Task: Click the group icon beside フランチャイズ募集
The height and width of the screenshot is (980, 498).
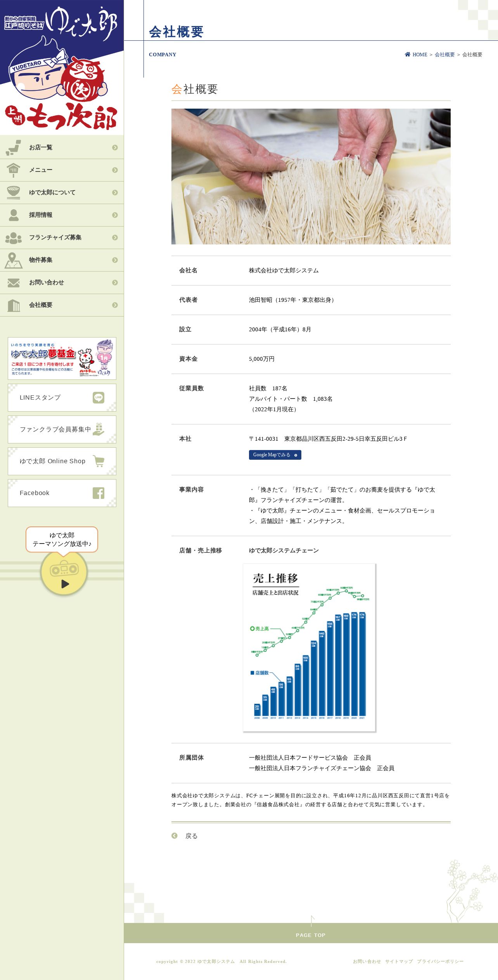Action: (14, 237)
